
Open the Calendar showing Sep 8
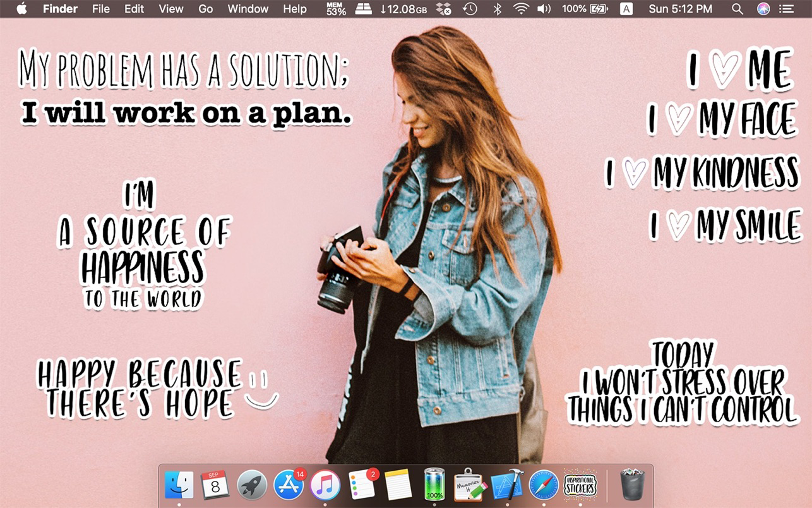[x=215, y=485]
